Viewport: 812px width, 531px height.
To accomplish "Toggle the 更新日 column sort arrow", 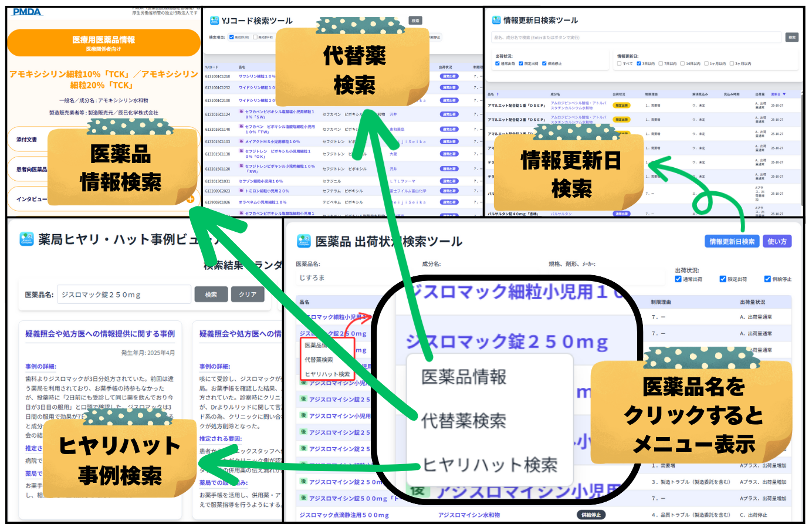I will [784, 94].
